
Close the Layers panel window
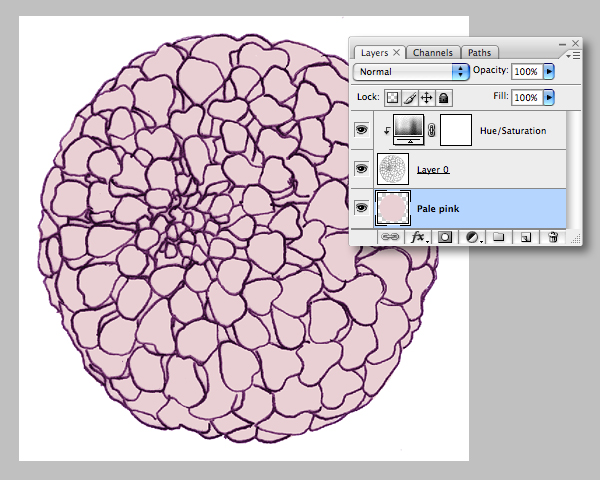click(x=576, y=43)
